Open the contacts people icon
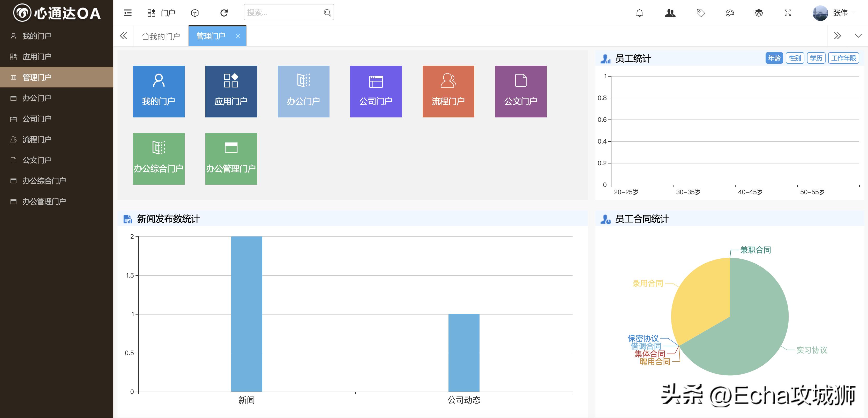 click(x=670, y=13)
